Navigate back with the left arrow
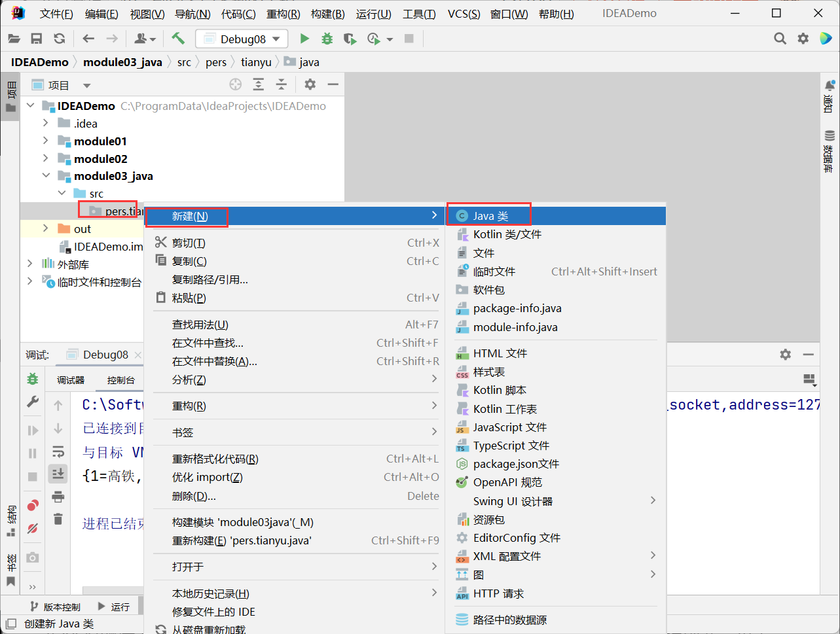Viewport: 840px width, 634px height. point(88,39)
